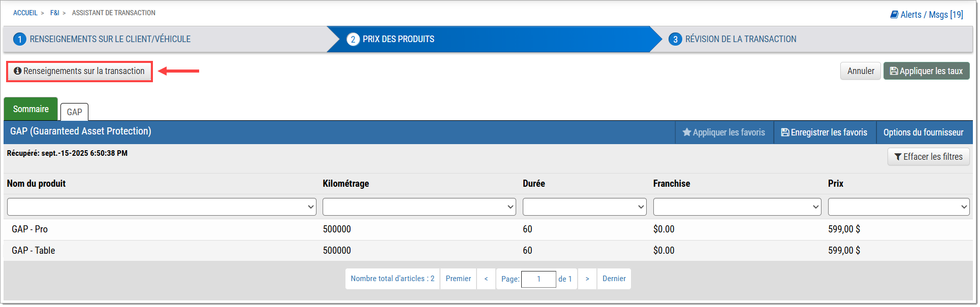Image resolution: width=980 pixels, height=307 pixels.
Task: Expand the Nom du produit filter dropdown
Action: pyautogui.click(x=162, y=207)
